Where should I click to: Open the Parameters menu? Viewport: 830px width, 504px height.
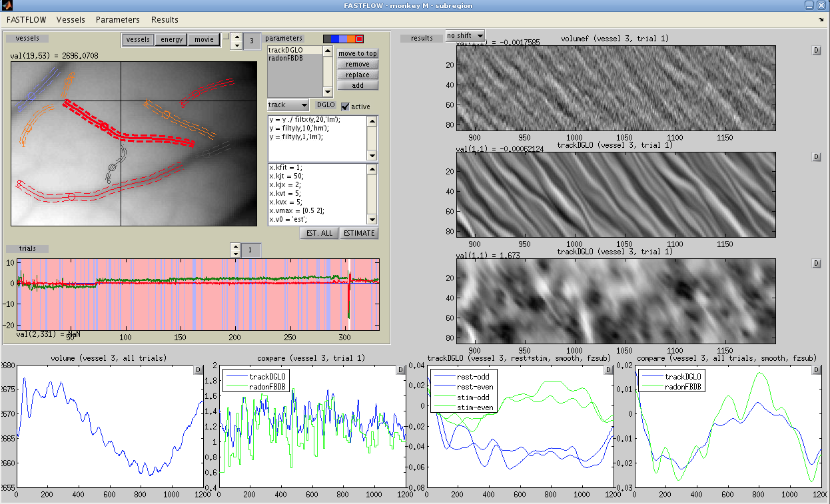[118, 20]
